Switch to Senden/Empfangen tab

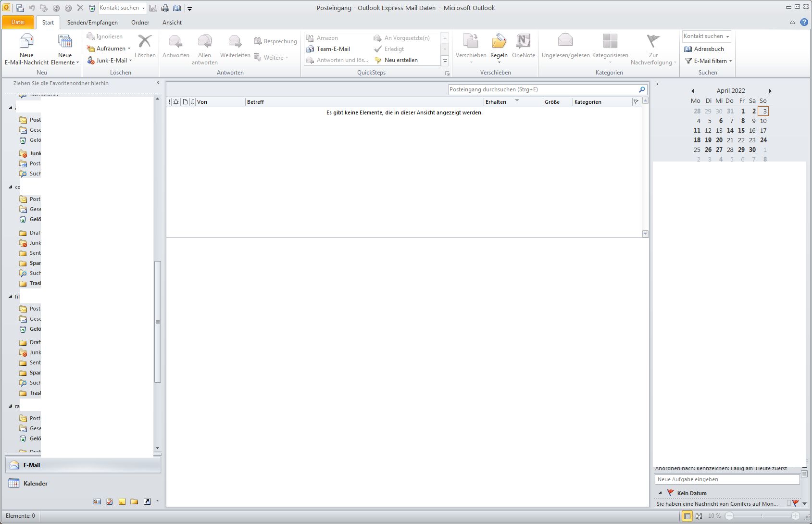(x=92, y=22)
